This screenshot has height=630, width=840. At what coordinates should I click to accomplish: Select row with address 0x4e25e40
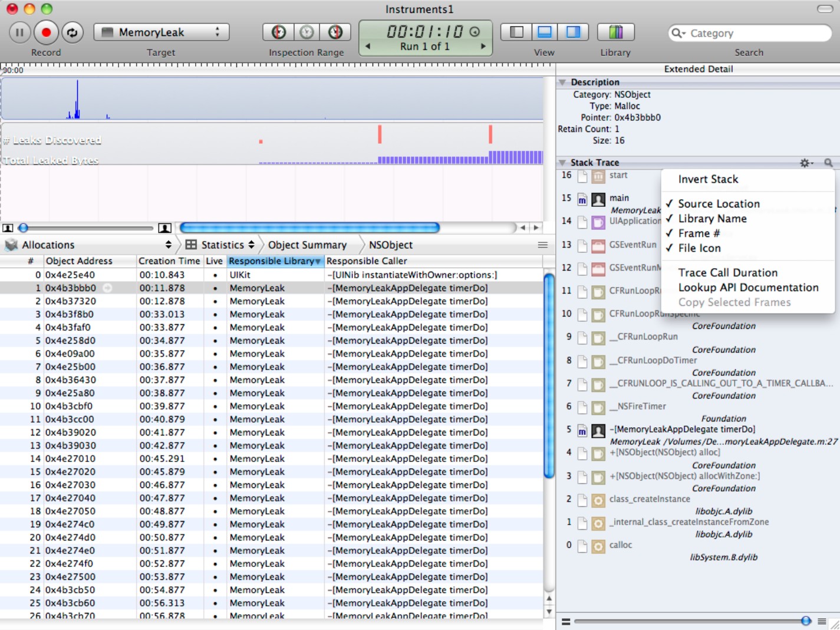click(x=271, y=275)
